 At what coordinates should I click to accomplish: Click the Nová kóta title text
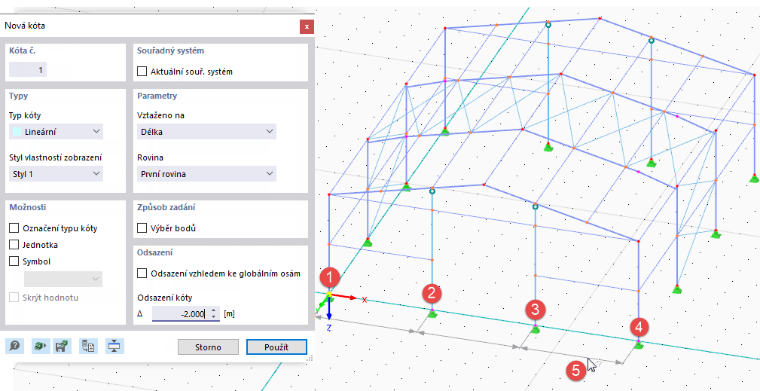pyautogui.click(x=25, y=26)
